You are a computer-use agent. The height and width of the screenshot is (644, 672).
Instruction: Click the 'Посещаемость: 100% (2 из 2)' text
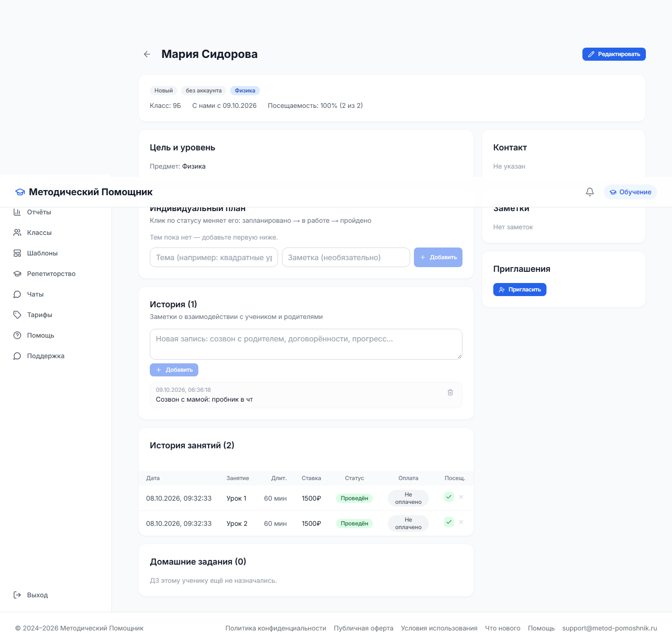point(315,106)
